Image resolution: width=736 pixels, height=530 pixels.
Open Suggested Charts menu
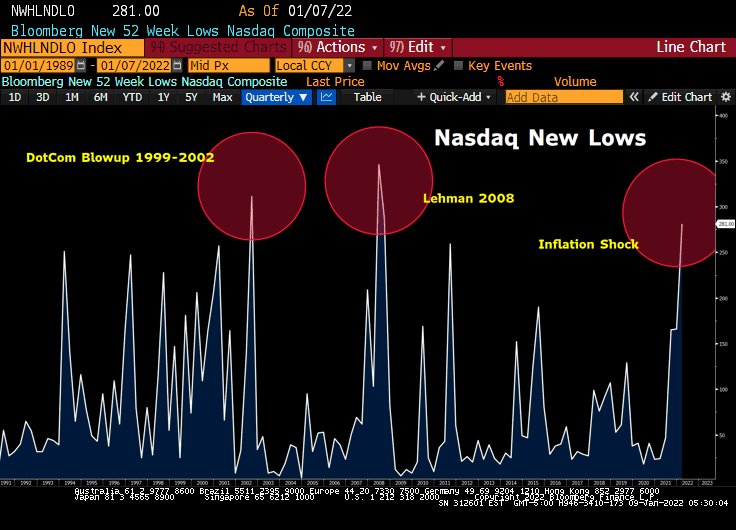coord(218,47)
